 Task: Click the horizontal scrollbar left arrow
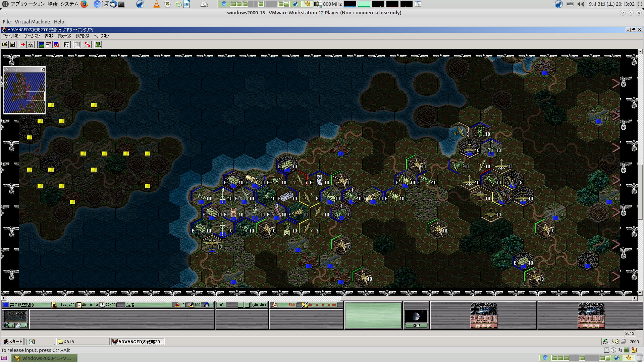pyautogui.click(x=4, y=298)
